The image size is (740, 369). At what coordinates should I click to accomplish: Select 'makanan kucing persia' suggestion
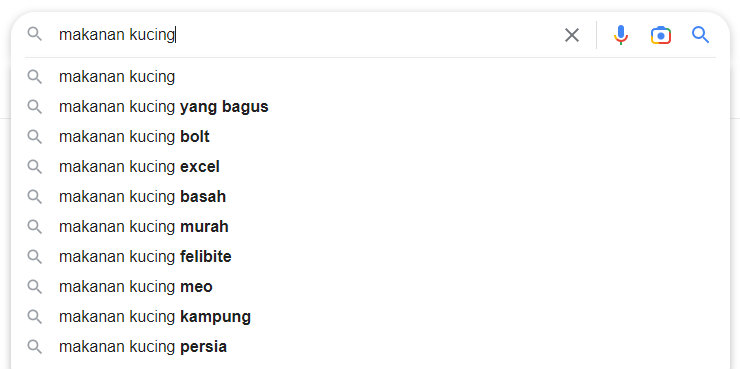point(370,347)
